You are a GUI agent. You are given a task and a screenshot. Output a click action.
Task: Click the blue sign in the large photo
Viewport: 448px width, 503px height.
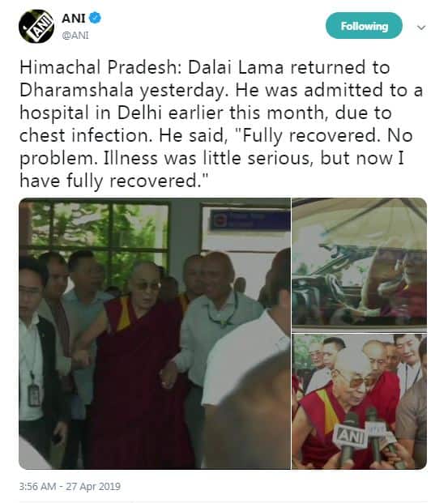click(250, 220)
